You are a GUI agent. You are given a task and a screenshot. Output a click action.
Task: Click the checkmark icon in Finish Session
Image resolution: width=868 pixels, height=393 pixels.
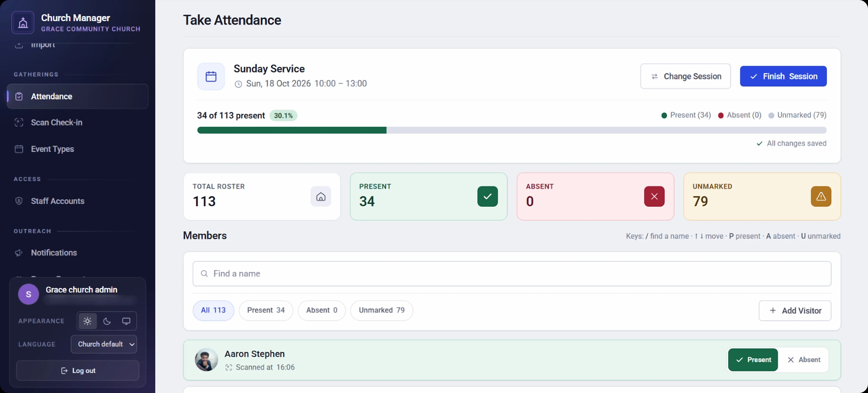[753, 77]
